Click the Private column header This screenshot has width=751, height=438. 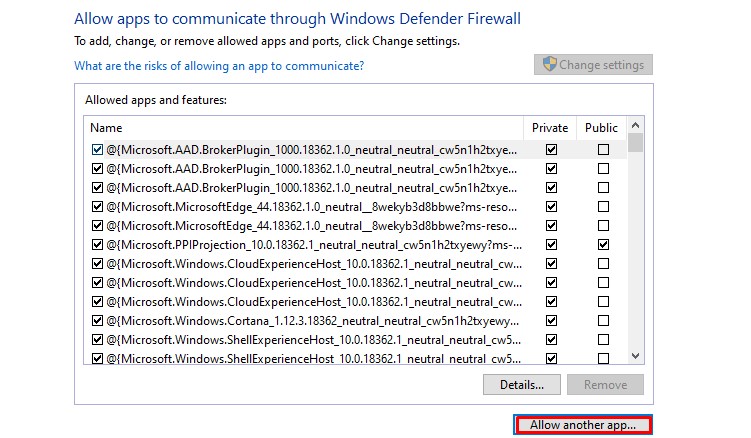550,128
